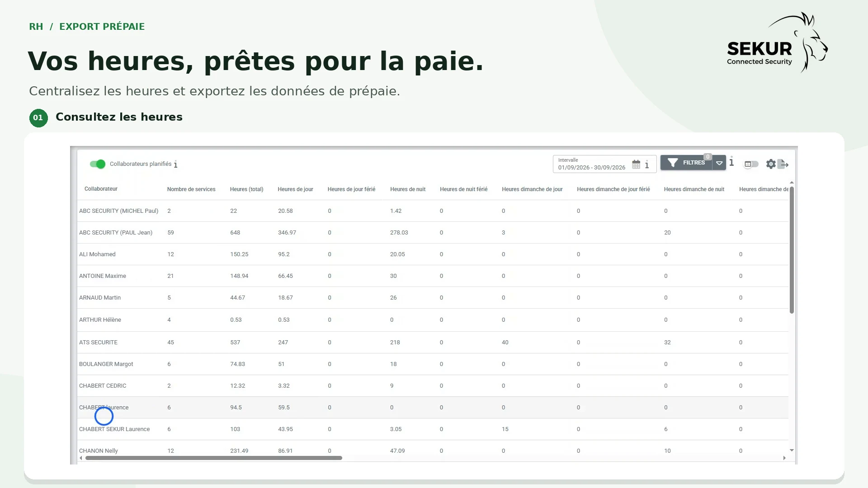Click the vertical scrollbar thumb of the table

tap(792, 250)
